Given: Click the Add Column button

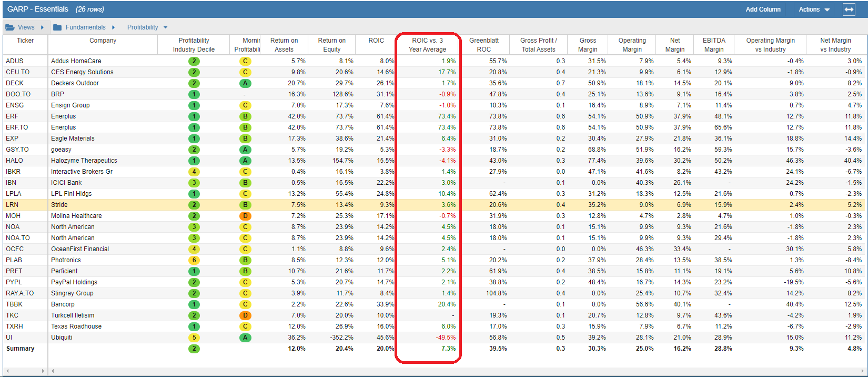Looking at the screenshot, I should (763, 9).
